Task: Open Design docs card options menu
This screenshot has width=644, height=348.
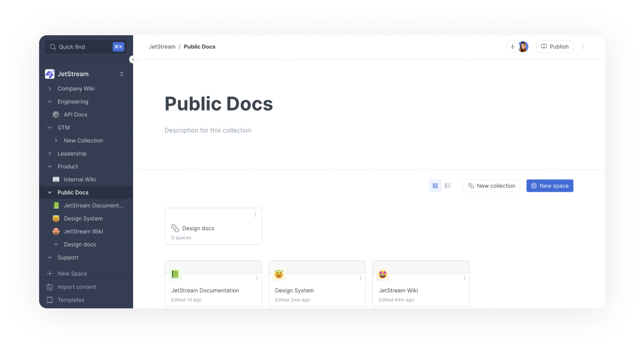Action: click(255, 215)
